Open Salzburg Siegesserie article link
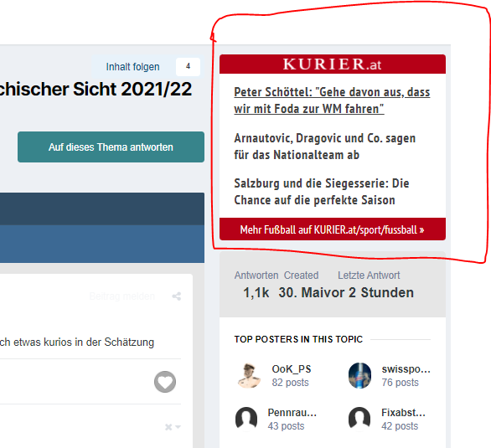Viewport: 491px width, 448px height. pyautogui.click(x=322, y=192)
